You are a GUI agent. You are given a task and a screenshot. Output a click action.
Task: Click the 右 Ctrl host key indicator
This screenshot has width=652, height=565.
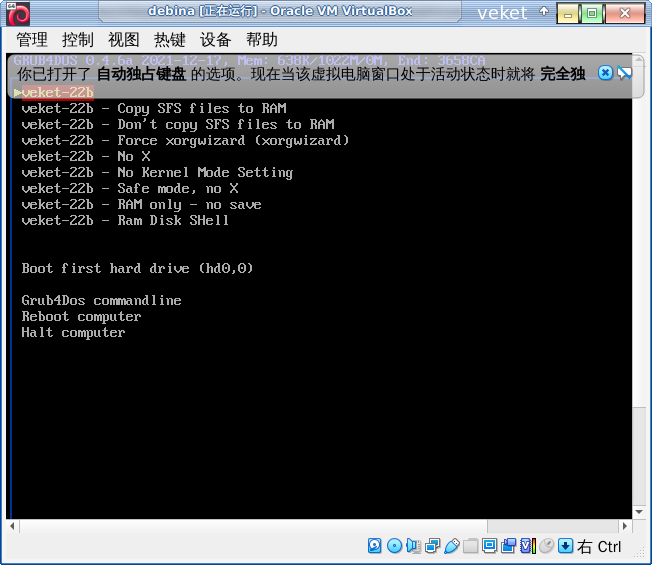(x=599, y=546)
